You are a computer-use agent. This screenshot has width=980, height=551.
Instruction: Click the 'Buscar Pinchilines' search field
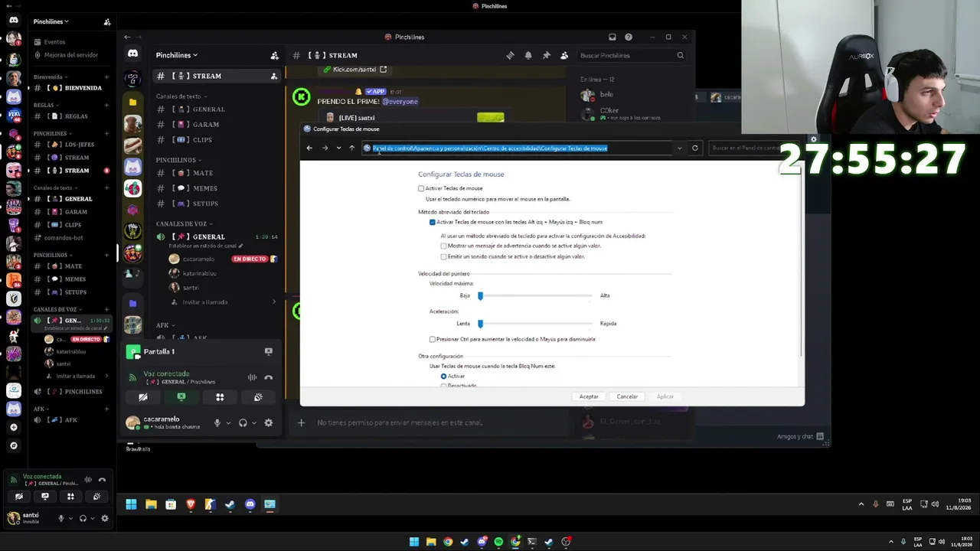pyautogui.click(x=632, y=55)
